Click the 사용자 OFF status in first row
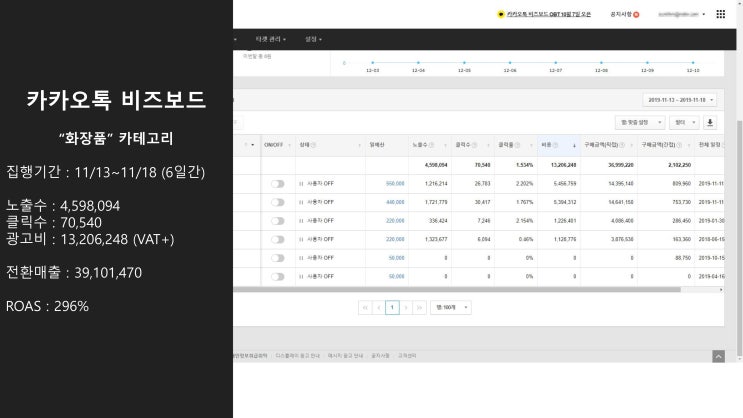The height and width of the screenshot is (418, 743). tap(320, 184)
